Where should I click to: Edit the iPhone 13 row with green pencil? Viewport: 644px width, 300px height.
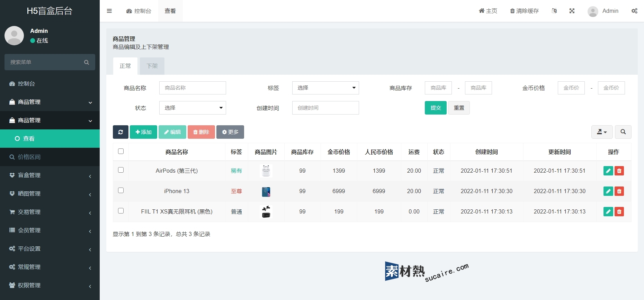(608, 191)
